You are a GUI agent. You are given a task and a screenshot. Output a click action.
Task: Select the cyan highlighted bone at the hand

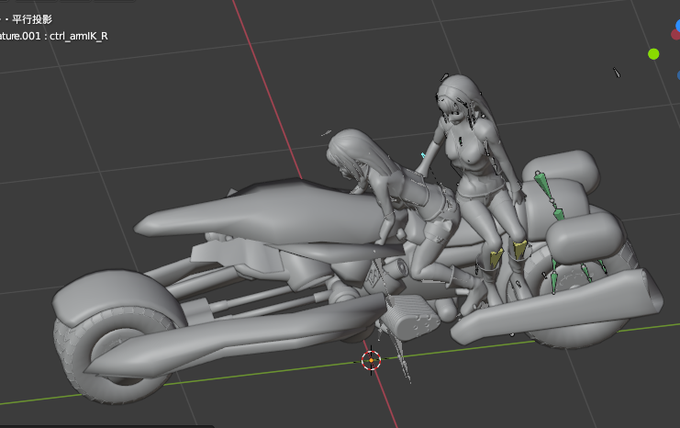[423, 155]
